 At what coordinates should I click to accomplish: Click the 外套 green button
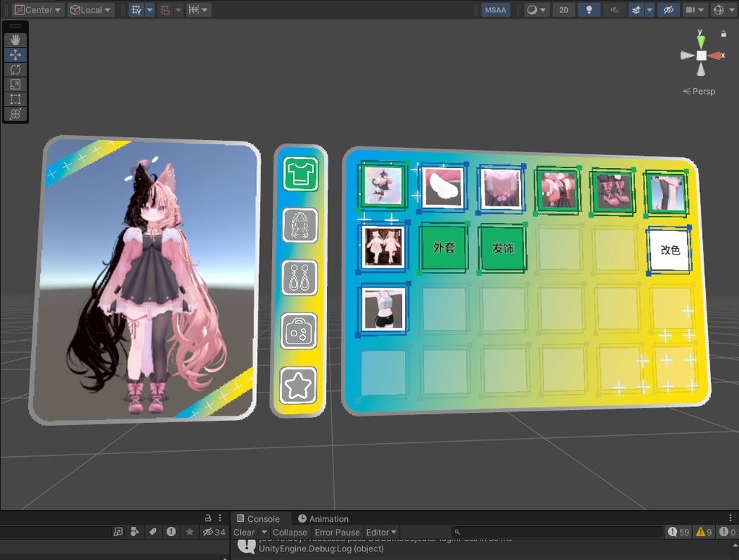(444, 248)
